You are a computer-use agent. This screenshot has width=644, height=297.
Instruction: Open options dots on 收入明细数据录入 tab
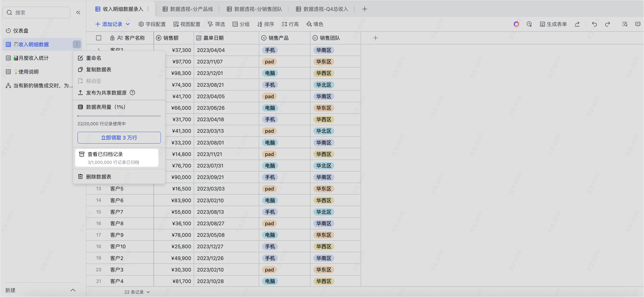148,9
